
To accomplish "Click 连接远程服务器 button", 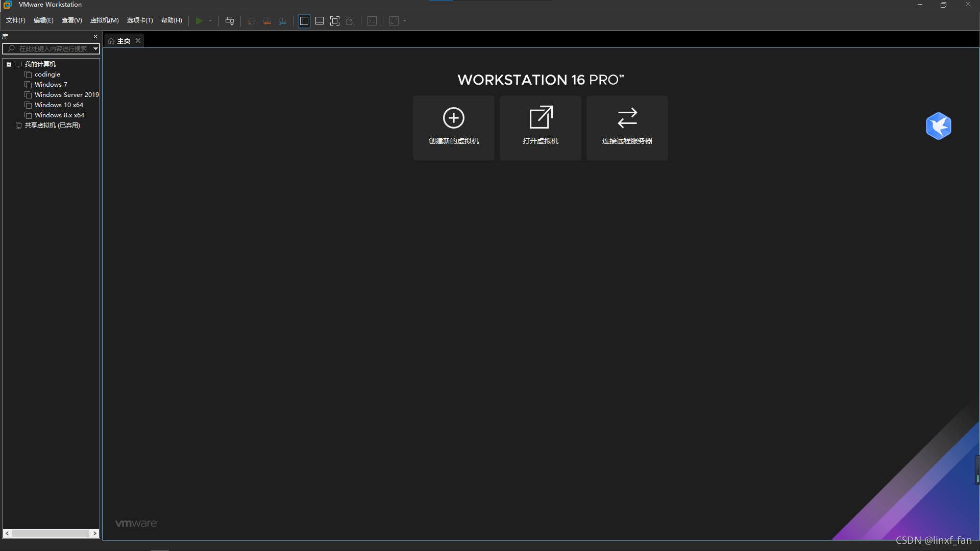I will [x=627, y=128].
